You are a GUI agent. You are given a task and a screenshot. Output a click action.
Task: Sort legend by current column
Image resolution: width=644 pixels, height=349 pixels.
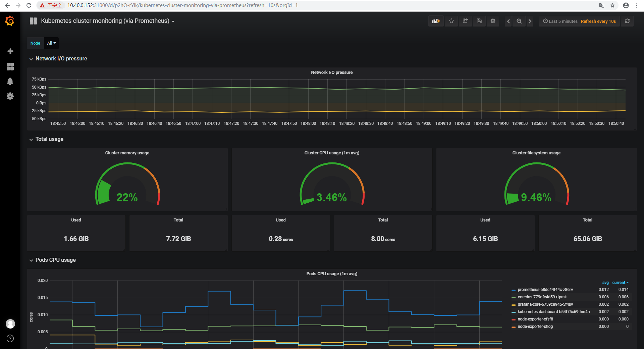(620, 283)
